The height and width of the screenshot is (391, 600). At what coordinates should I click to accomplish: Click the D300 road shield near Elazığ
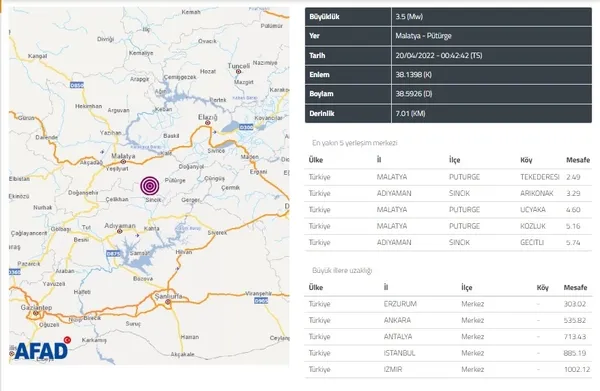pos(246,127)
